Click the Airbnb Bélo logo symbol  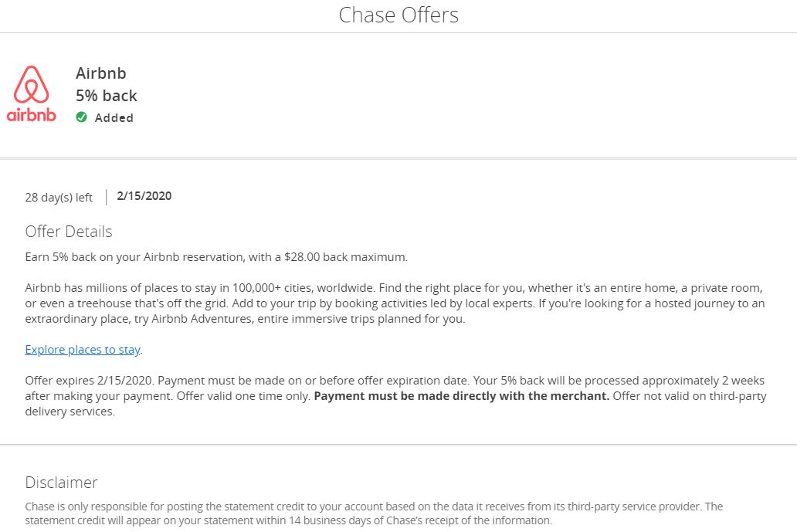[x=32, y=84]
